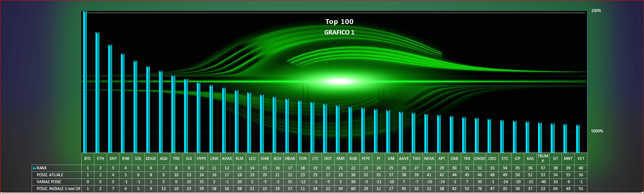Click the SUI column header
Screen dimensions: 644x194
tap(189, 159)
